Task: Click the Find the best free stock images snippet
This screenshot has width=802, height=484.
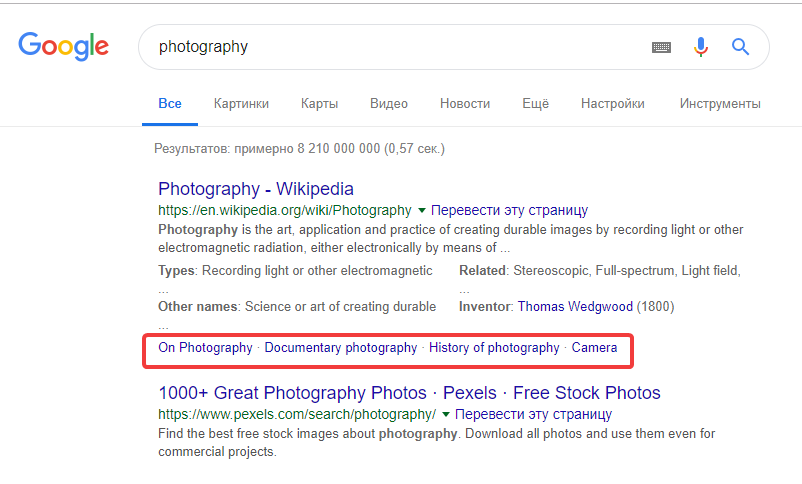Action: click(x=436, y=443)
